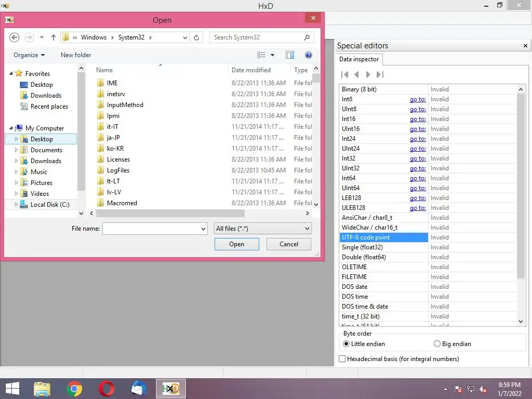The height and width of the screenshot is (399, 532).
Task: Select the Macromed folder icon
Action: pyautogui.click(x=100, y=203)
